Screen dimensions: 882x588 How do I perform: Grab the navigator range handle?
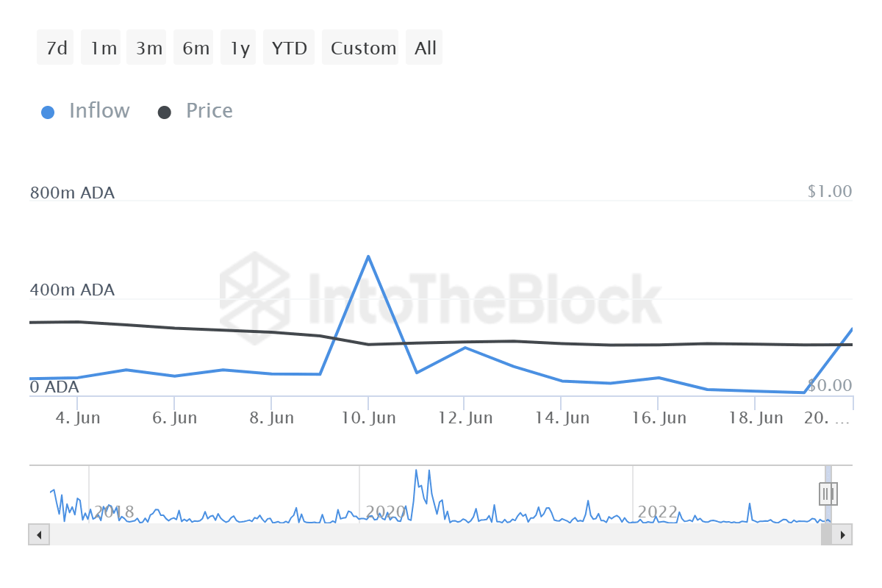[828, 494]
